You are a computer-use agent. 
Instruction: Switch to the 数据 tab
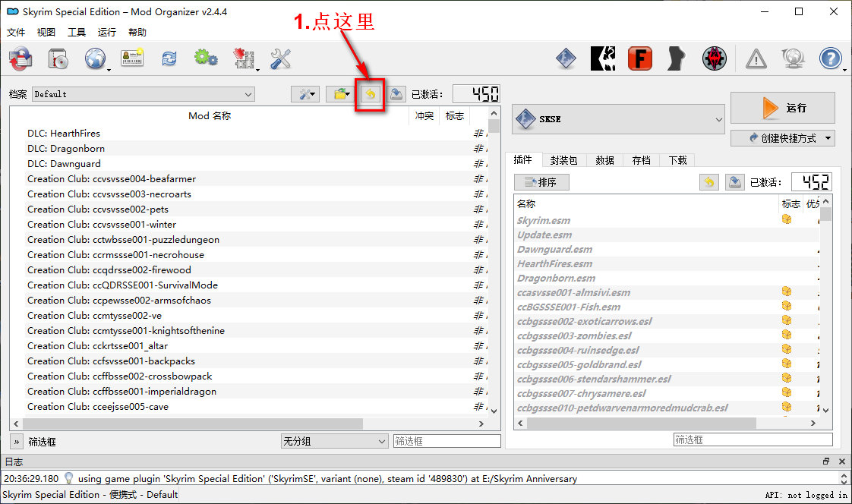tap(604, 160)
